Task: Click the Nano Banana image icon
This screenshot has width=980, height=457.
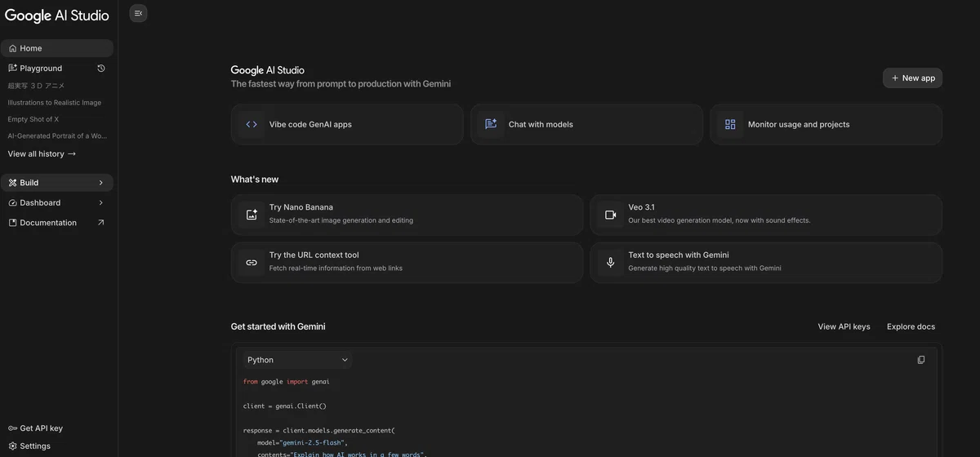Action: (x=252, y=215)
